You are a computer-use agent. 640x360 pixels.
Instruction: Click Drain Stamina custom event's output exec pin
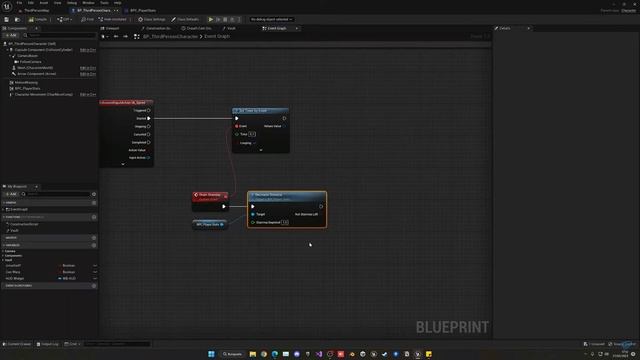pyautogui.click(x=224, y=207)
